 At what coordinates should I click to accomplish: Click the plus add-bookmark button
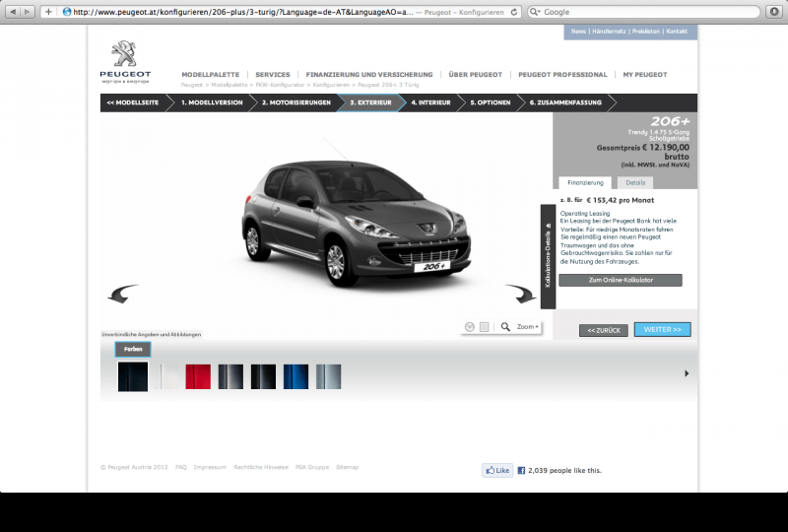[48, 12]
